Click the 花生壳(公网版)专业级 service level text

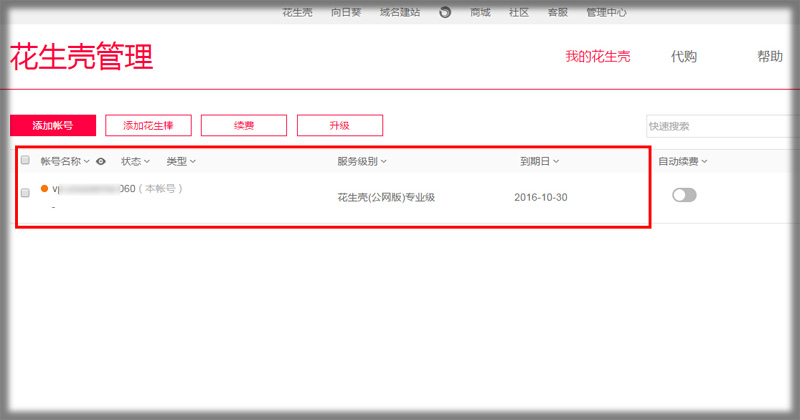(386, 197)
